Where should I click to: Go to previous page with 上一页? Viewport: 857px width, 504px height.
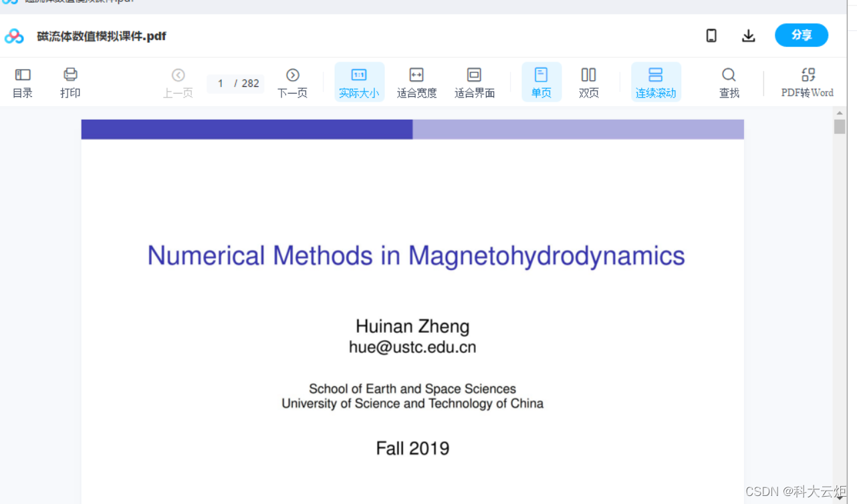tap(178, 84)
